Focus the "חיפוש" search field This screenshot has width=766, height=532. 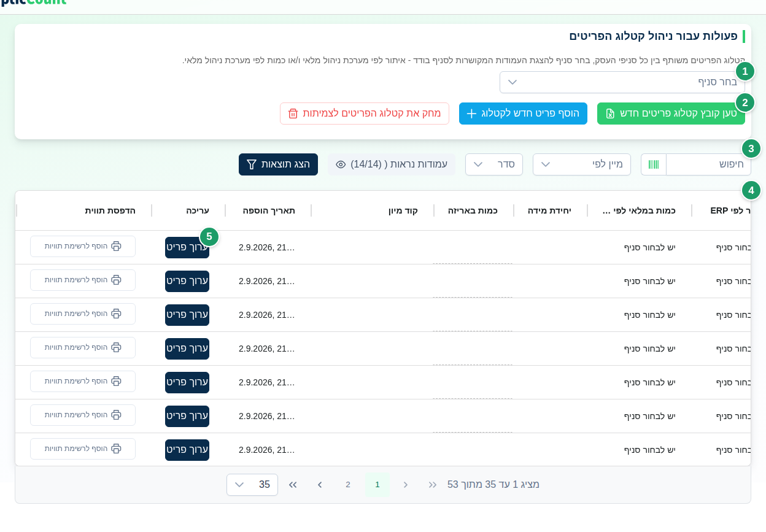click(708, 164)
